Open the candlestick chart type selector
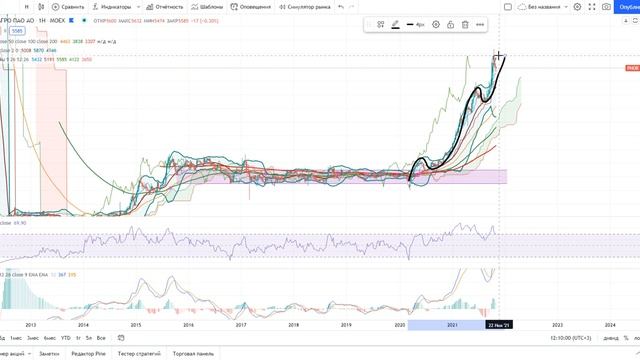The height and width of the screenshot is (360, 640). (41, 7)
